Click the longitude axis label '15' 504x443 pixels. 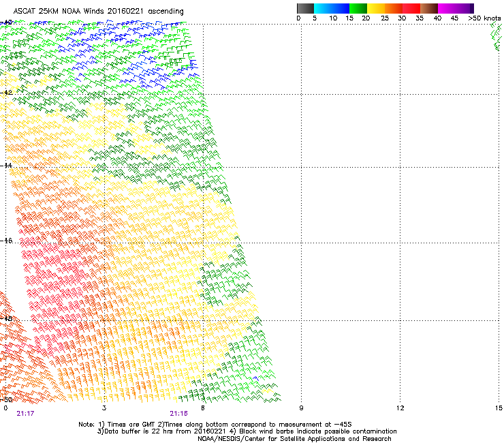tap(499, 408)
